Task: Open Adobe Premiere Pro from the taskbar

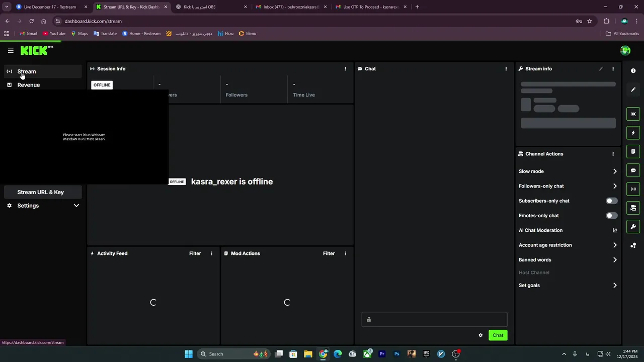Action: click(382, 354)
